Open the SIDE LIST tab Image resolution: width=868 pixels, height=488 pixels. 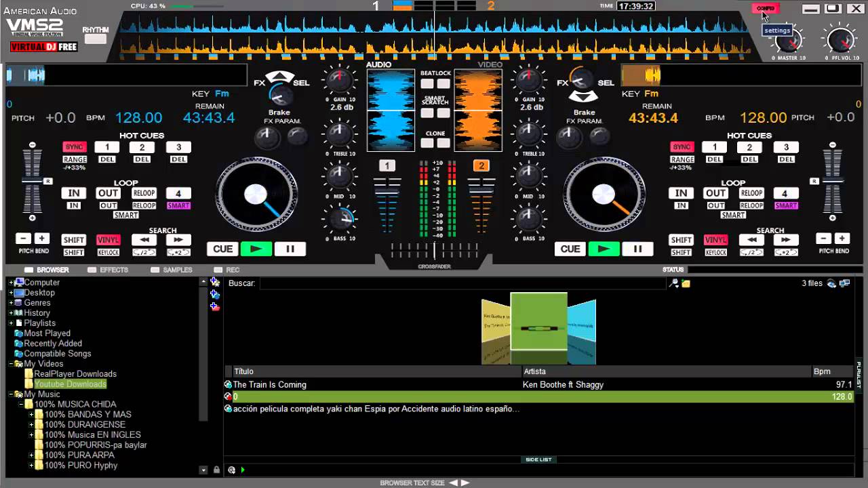pyautogui.click(x=538, y=460)
